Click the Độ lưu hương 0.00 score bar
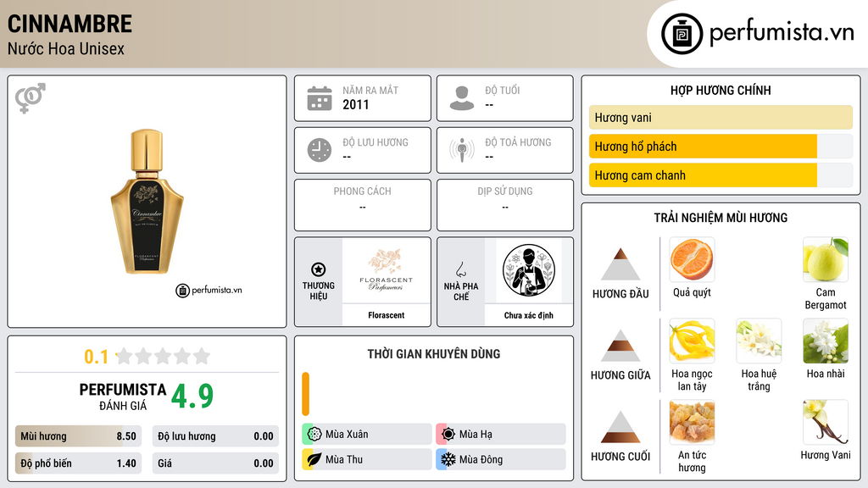This screenshot has height=488, width=868. [215, 436]
